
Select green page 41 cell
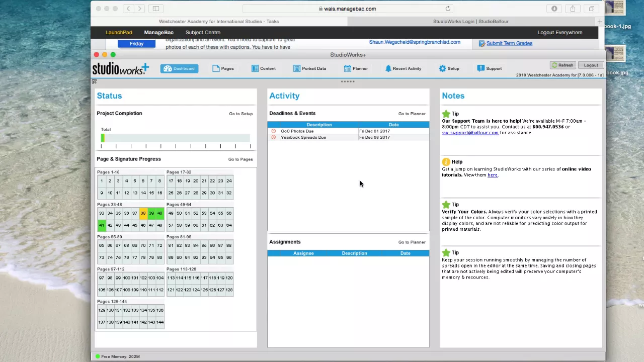102,225
